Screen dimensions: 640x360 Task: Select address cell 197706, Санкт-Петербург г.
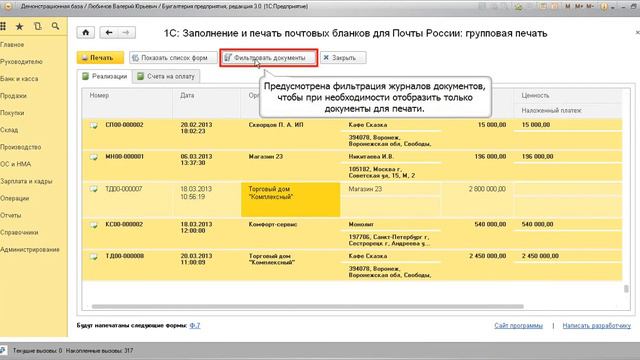pyautogui.click(x=389, y=240)
